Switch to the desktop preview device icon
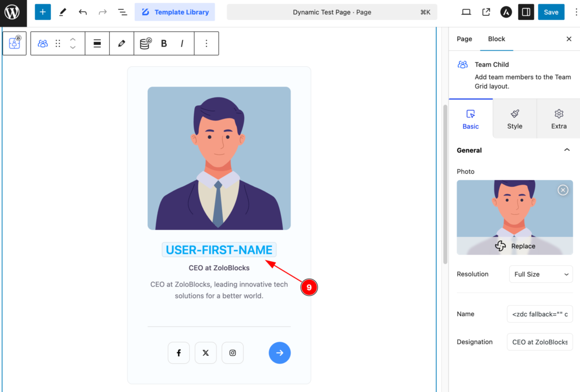580x392 pixels. pyautogui.click(x=466, y=12)
